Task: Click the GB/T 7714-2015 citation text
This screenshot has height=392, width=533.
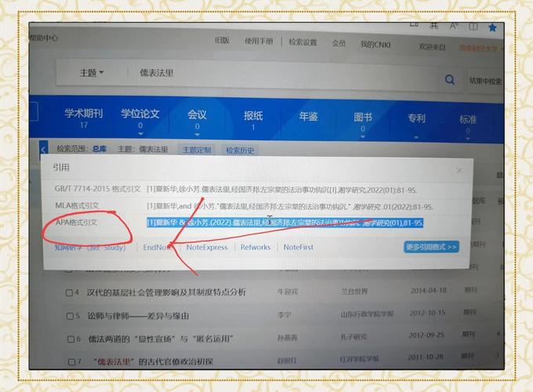Action: (282, 190)
